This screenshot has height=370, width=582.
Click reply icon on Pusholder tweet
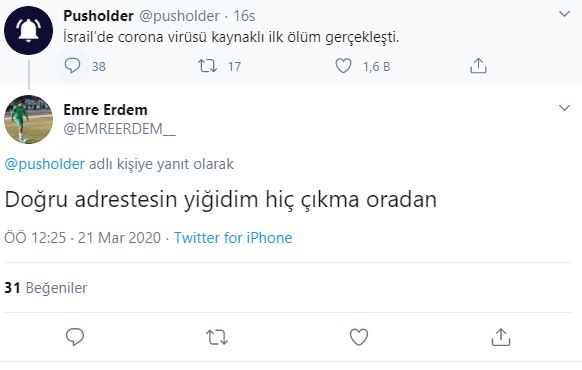[72, 66]
